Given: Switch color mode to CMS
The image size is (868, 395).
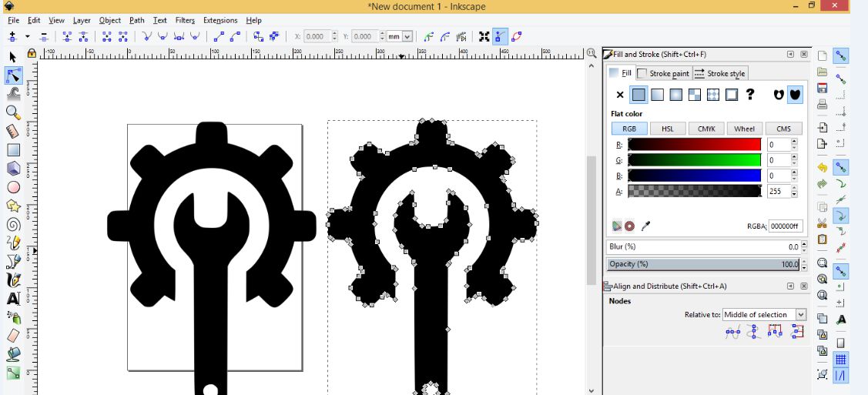Looking at the screenshot, I should (x=783, y=129).
